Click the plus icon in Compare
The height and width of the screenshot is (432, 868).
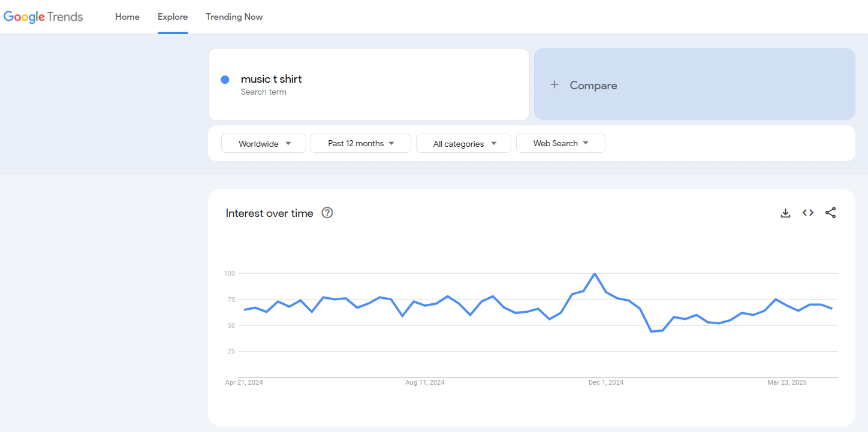click(554, 85)
